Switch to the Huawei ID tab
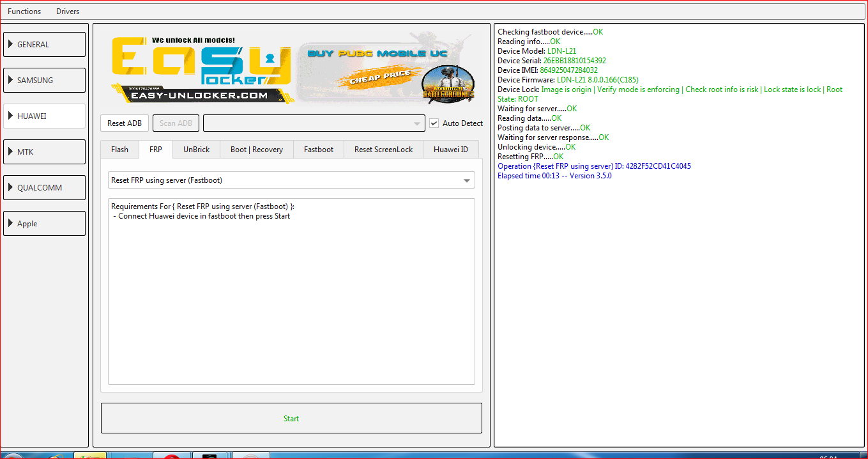 pyautogui.click(x=451, y=150)
